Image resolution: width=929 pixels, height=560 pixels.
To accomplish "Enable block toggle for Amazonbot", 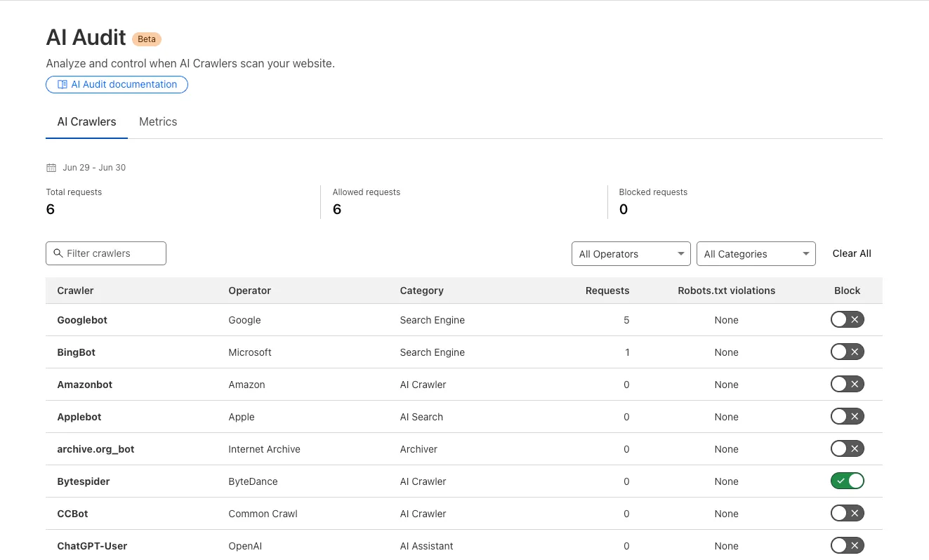I will [x=847, y=385].
